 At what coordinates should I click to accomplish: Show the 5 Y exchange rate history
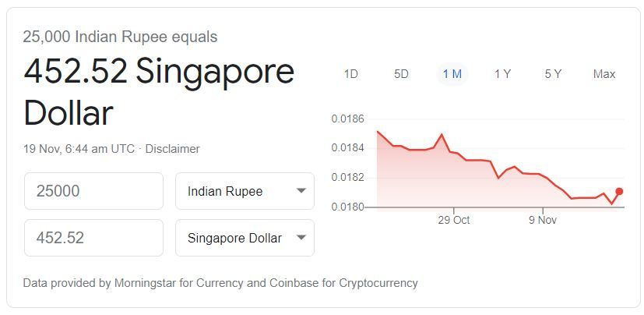coord(553,74)
